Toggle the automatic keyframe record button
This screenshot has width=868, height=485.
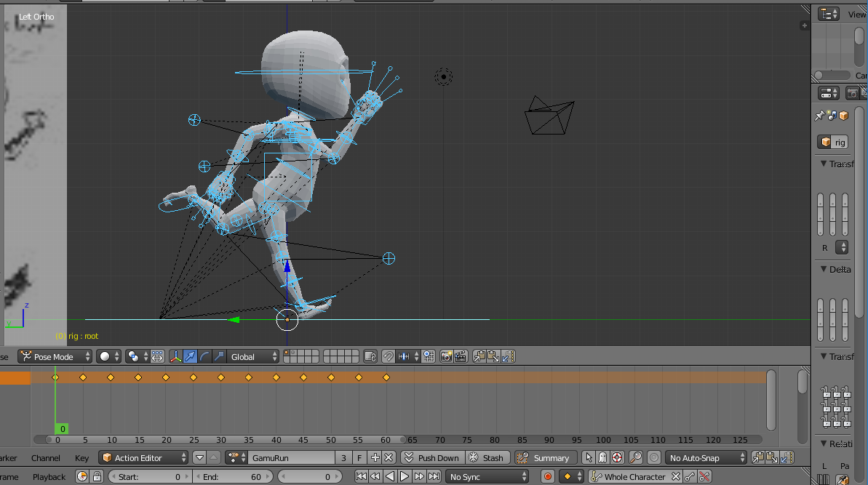(548, 477)
